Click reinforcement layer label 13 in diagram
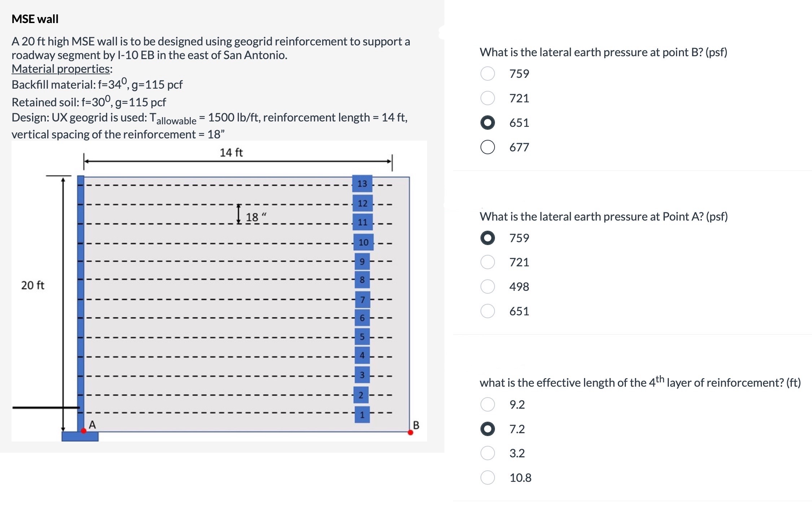Screen dimensions: 812x506 point(362,184)
